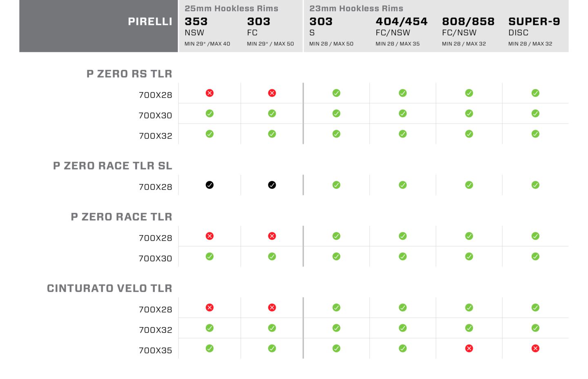
Task: Click green check for P Zero Race TLR 700X30 808/858
Action: coord(469,256)
